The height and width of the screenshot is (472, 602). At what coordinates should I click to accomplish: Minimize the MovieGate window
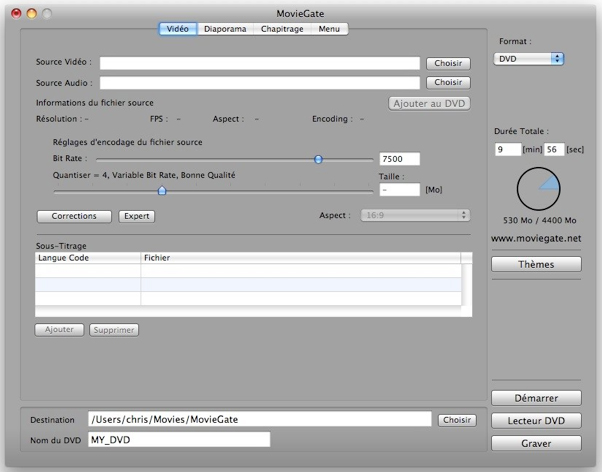pyautogui.click(x=31, y=13)
